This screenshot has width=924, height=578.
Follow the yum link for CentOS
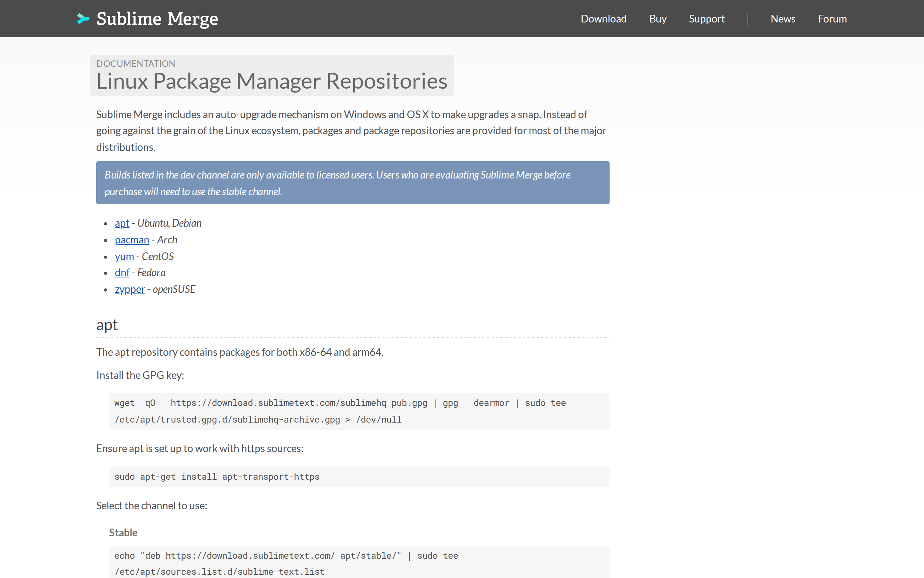click(124, 257)
